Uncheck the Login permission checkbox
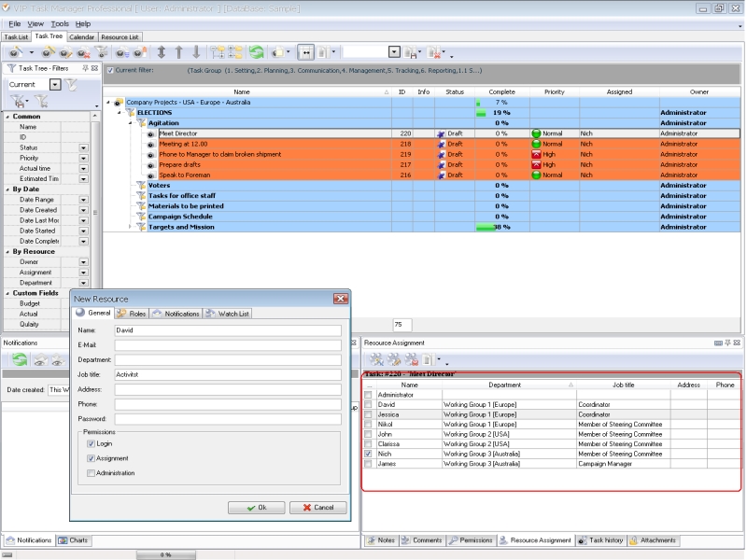 point(91,444)
